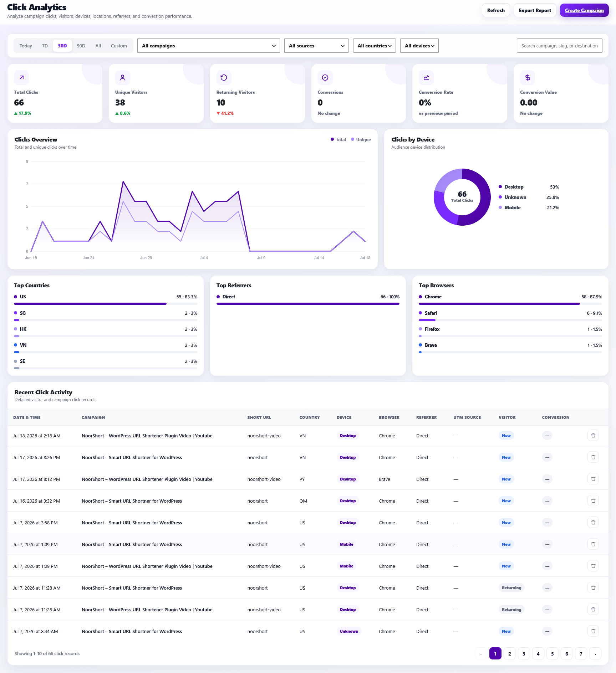The height and width of the screenshot is (673, 616).
Task: Click the Total Clicks arrow icon
Action: [21, 77]
